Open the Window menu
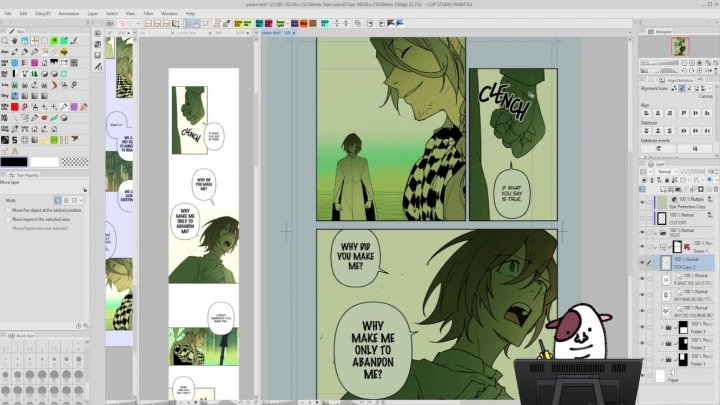 click(x=169, y=13)
